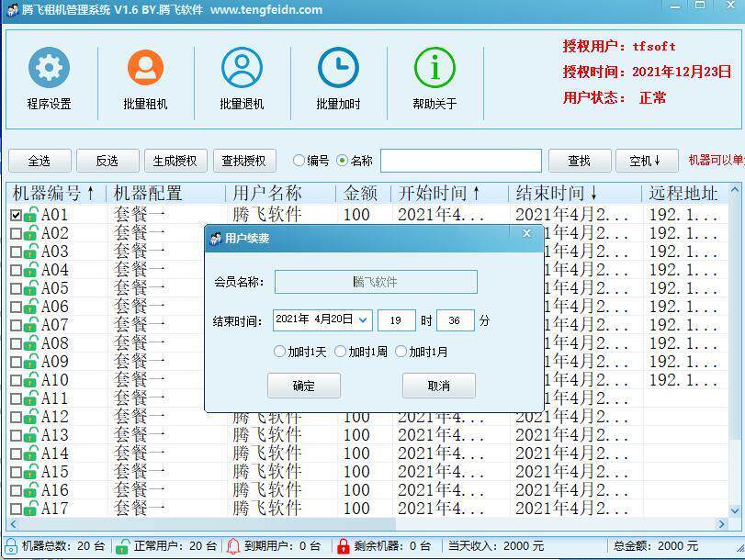Image resolution: width=745 pixels, height=560 pixels.
Task: Confirm renewal with 确定 button
Action: click(304, 386)
